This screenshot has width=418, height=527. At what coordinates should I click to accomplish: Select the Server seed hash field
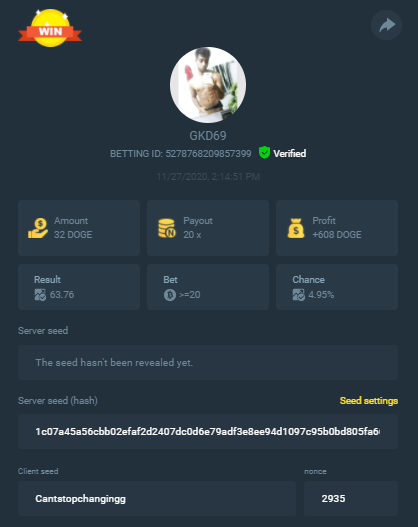coord(208,431)
